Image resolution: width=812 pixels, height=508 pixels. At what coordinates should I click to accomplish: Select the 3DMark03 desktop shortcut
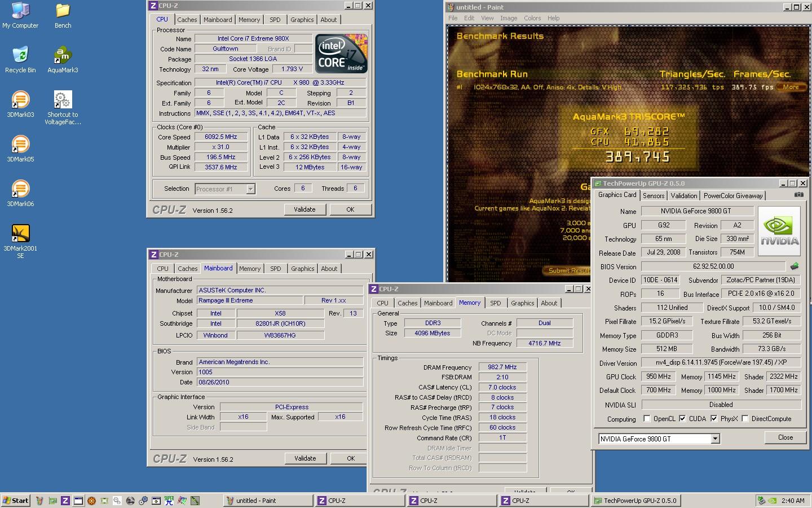[20, 104]
